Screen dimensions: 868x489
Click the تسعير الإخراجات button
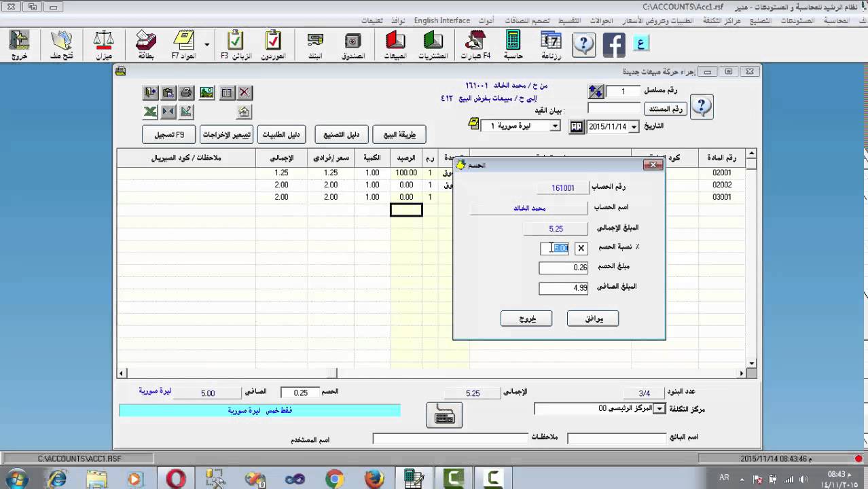pyautogui.click(x=227, y=134)
